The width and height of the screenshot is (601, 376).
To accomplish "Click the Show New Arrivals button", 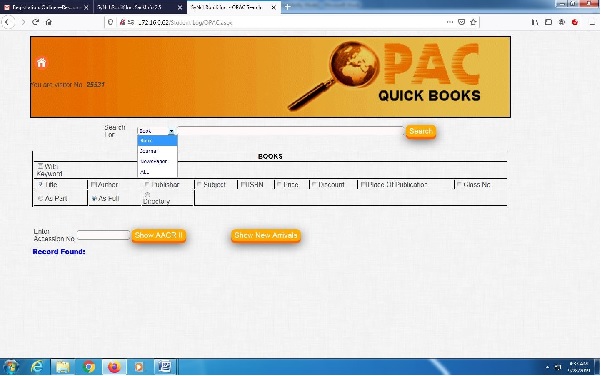I will coord(266,235).
